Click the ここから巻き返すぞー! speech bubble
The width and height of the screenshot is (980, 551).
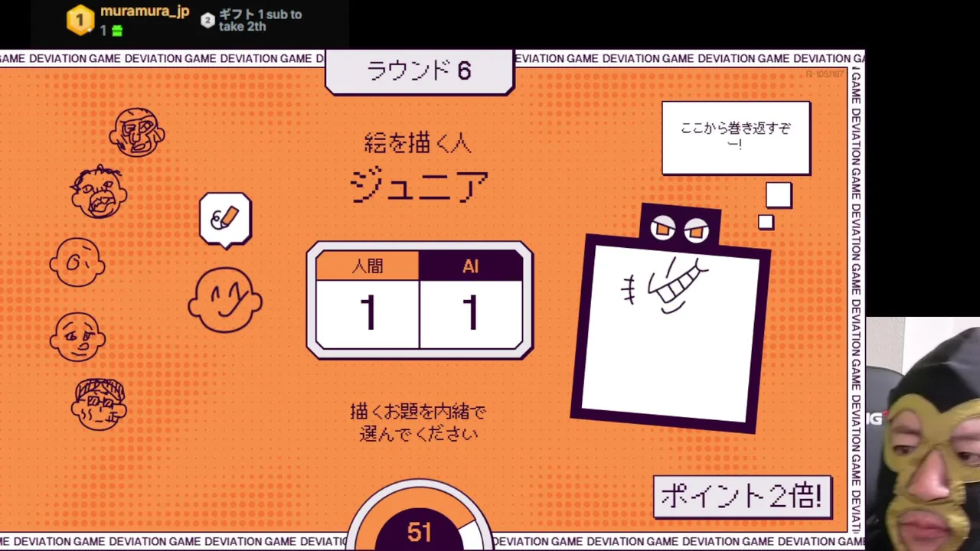click(736, 138)
